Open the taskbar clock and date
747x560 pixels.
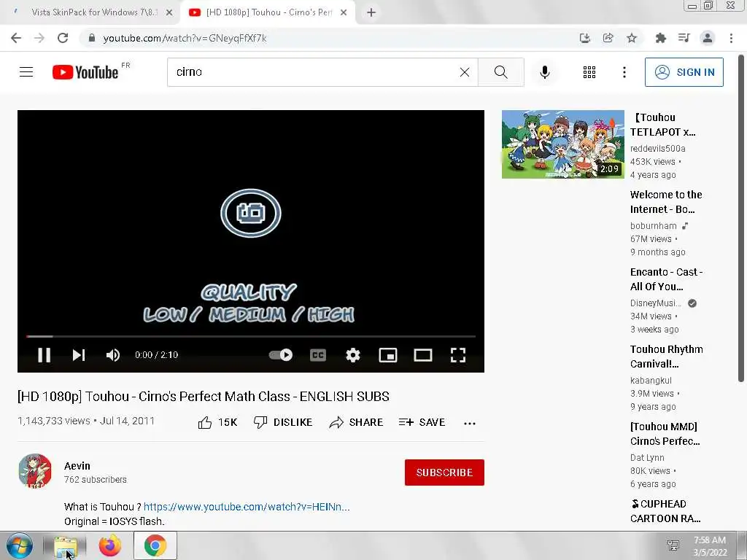(x=710, y=546)
